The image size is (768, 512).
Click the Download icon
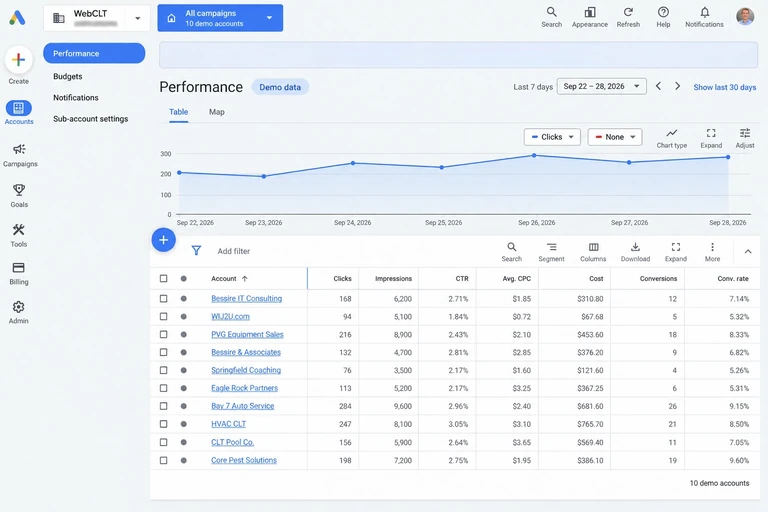tap(635, 247)
